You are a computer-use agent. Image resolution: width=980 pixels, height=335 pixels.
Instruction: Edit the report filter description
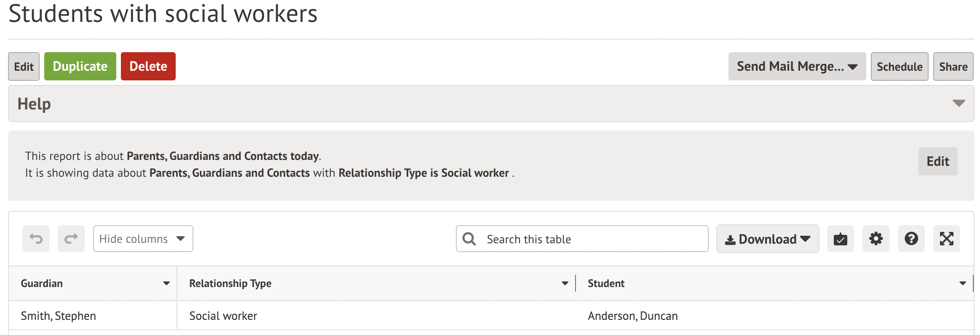click(937, 161)
